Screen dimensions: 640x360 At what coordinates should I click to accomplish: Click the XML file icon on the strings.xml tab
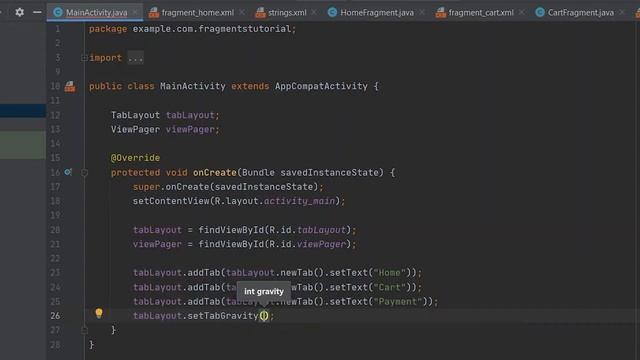click(x=260, y=13)
